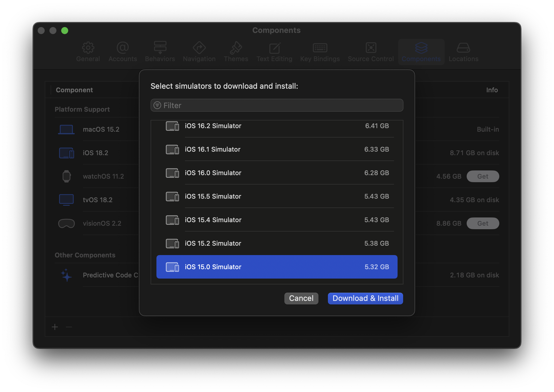Click Get button for watchOS 11.2
The width and height of the screenshot is (554, 392).
483,176
